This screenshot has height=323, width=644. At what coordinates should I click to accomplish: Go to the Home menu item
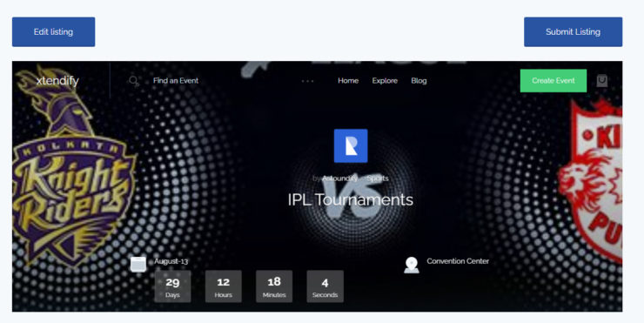point(348,81)
